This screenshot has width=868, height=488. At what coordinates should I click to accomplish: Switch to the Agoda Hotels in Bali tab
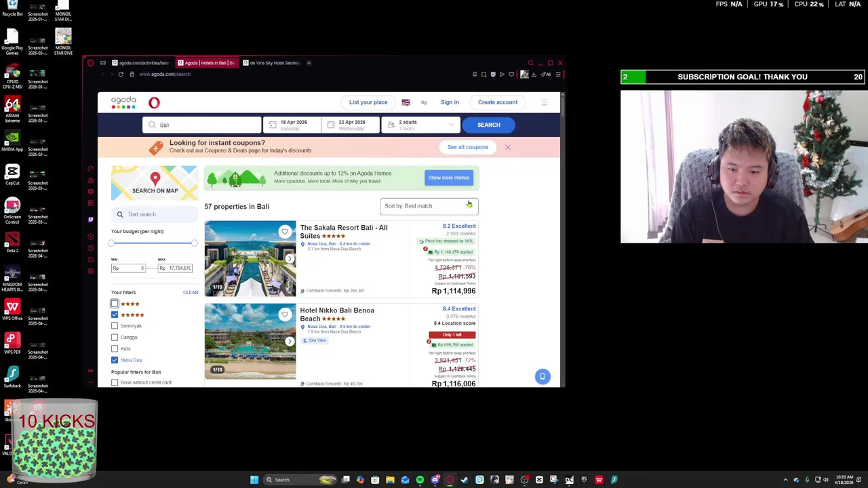tap(205, 63)
